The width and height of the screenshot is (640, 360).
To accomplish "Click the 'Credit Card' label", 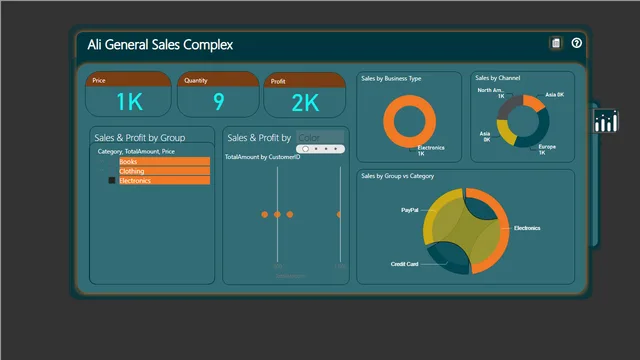I will tap(404, 264).
